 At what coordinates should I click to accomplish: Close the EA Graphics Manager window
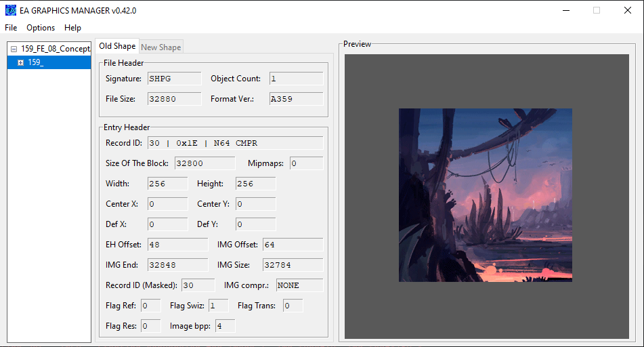coord(628,10)
